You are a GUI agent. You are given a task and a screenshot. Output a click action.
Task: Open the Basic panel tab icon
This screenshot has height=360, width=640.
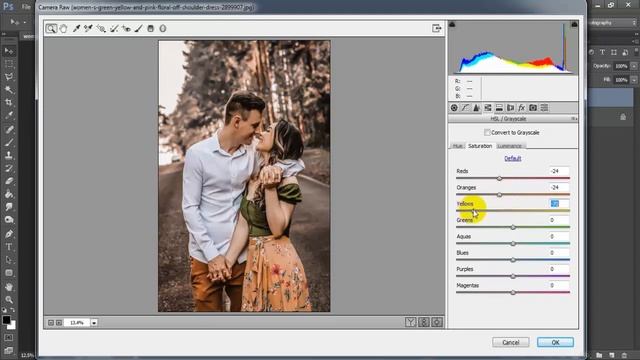[x=454, y=108]
